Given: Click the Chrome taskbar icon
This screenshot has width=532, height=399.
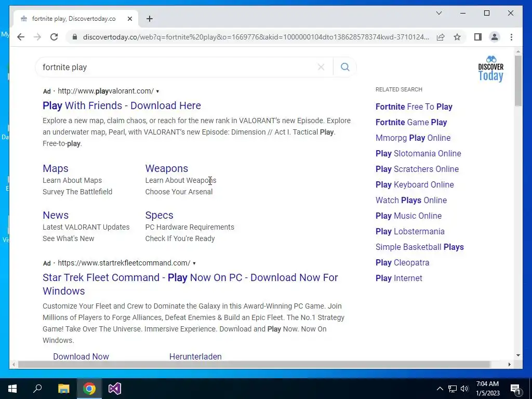Looking at the screenshot, I should click(x=89, y=389).
